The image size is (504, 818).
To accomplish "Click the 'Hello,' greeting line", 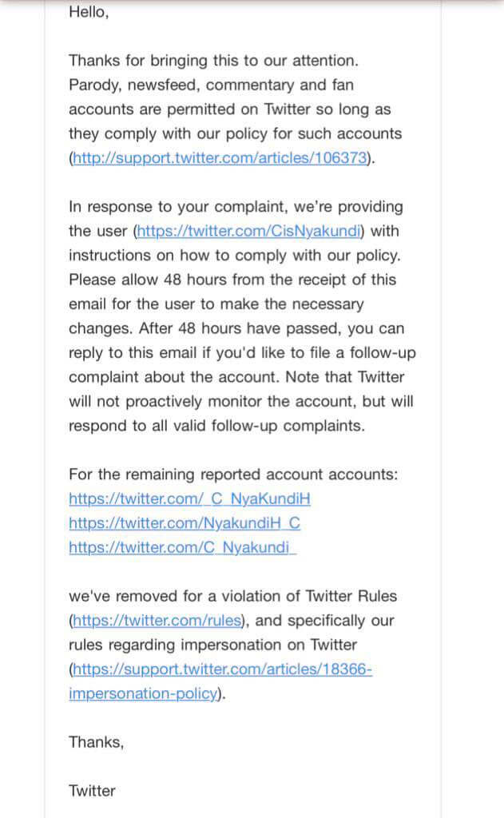I will [89, 12].
